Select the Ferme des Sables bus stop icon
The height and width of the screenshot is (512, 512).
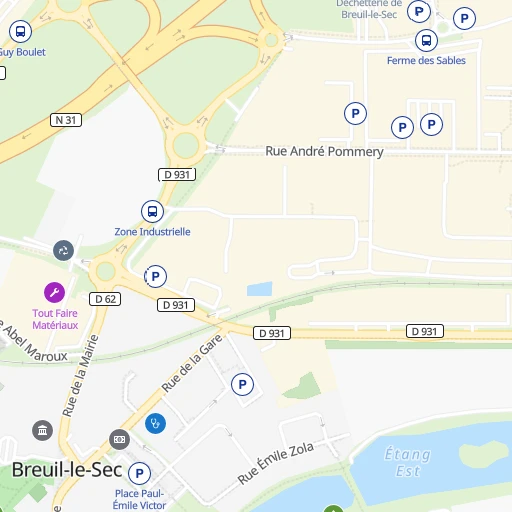[426, 40]
